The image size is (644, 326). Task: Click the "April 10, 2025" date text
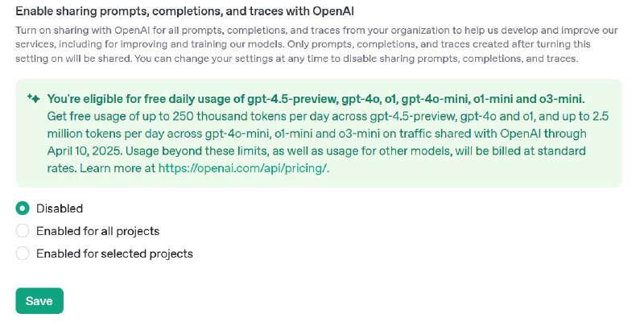pos(85,151)
